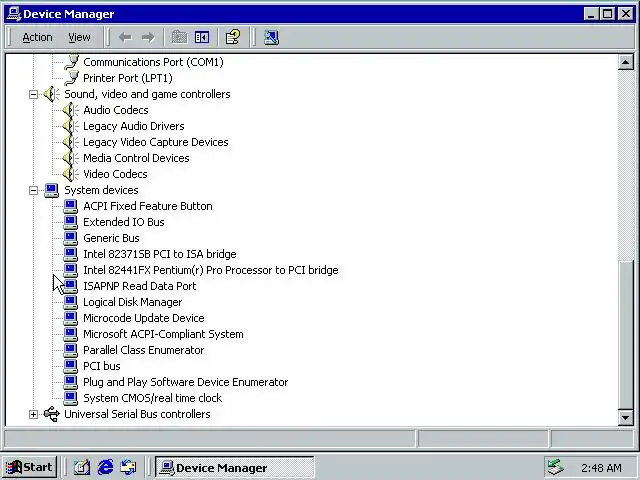
Task: Open the Action menu
Action: point(37,38)
